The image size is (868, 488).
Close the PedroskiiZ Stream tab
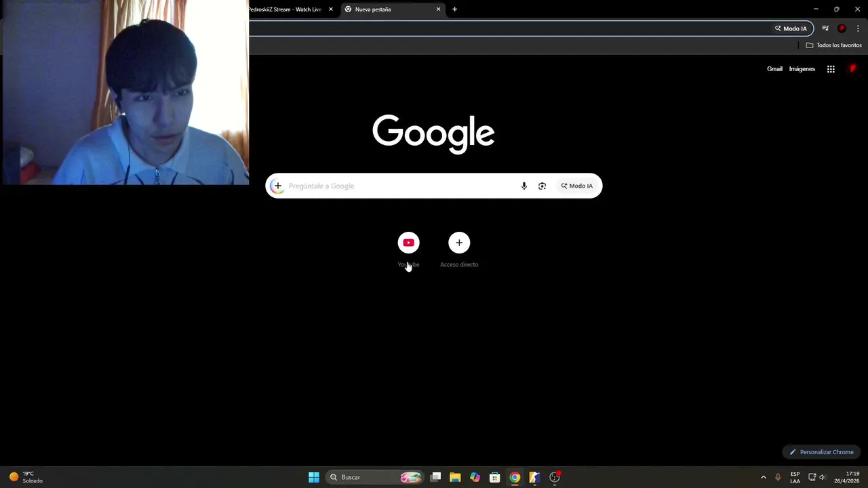click(331, 9)
